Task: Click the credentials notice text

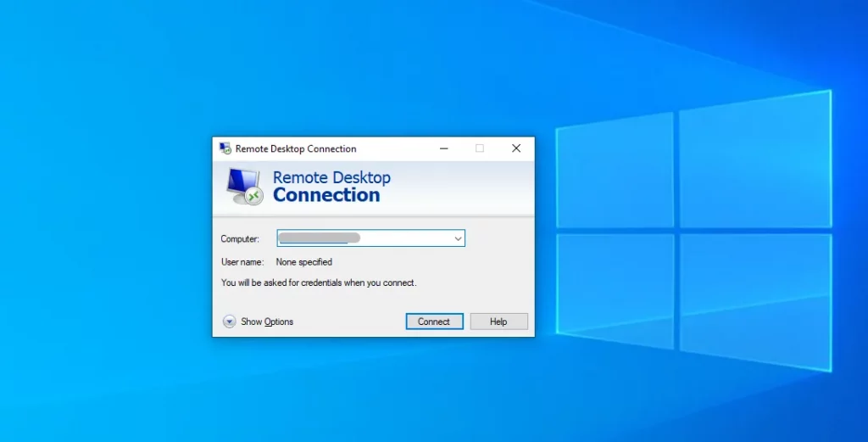Action: (x=319, y=283)
